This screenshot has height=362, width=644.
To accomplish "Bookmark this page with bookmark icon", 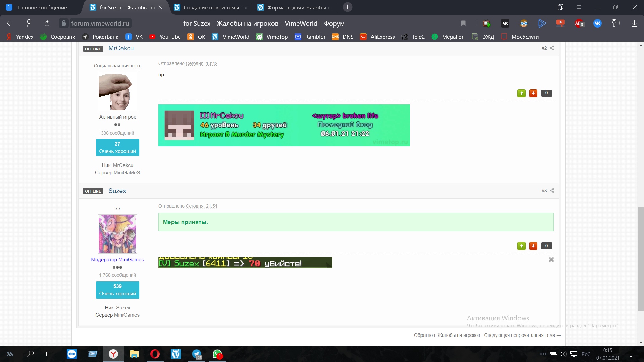I will [x=463, y=23].
